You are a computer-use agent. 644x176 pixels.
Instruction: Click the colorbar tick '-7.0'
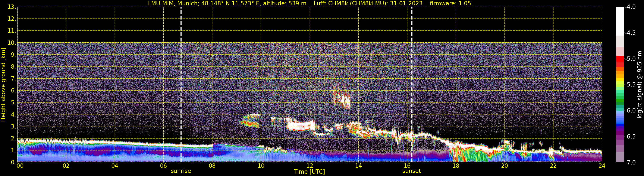pyautogui.click(x=630, y=162)
